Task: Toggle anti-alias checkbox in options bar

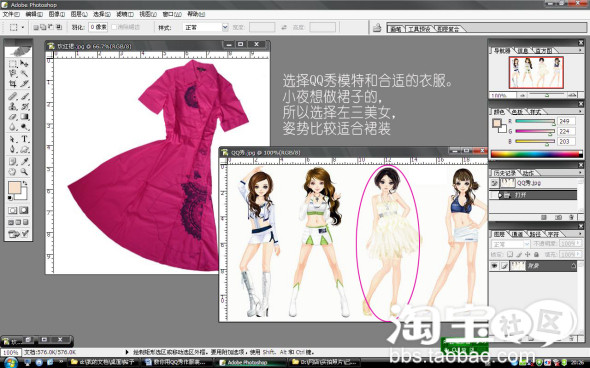Action: pyautogui.click(x=114, y=27)
